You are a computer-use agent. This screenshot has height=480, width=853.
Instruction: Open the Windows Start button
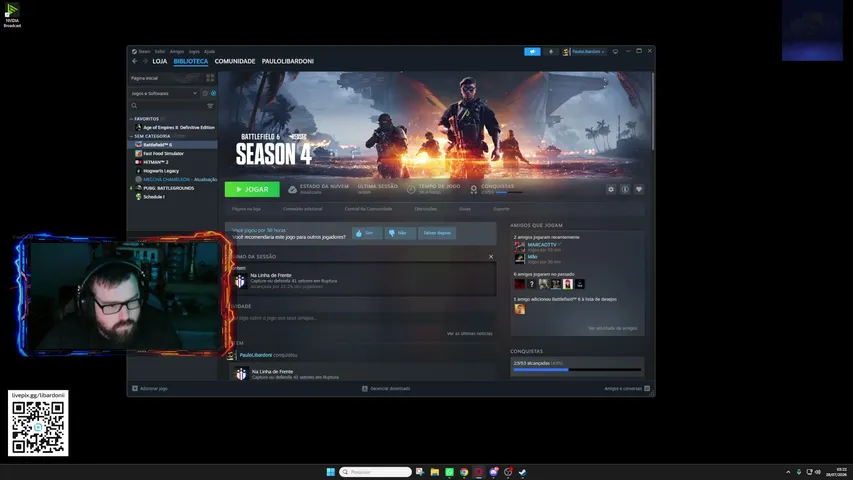tap(330, 472)
